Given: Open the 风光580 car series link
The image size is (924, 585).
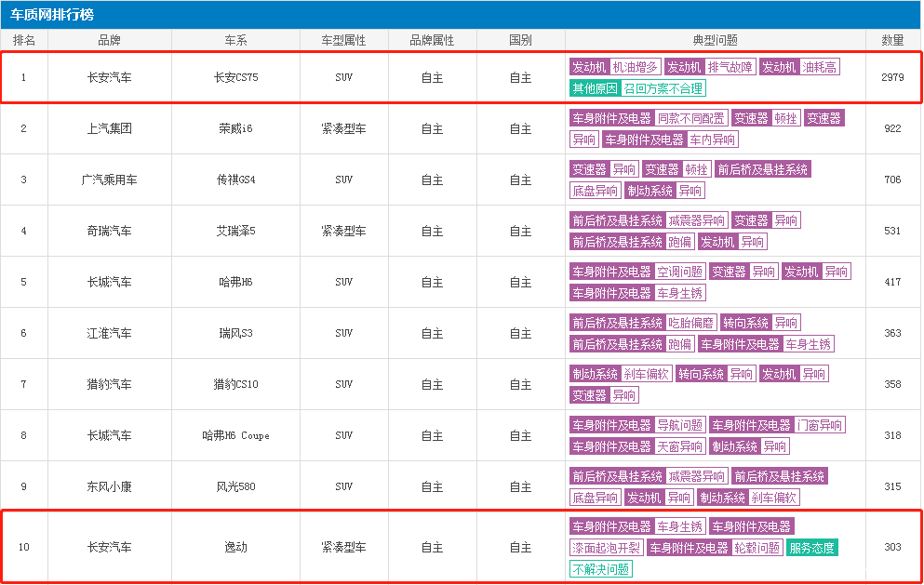Looking at the screenshot, I should coord(235,486).
